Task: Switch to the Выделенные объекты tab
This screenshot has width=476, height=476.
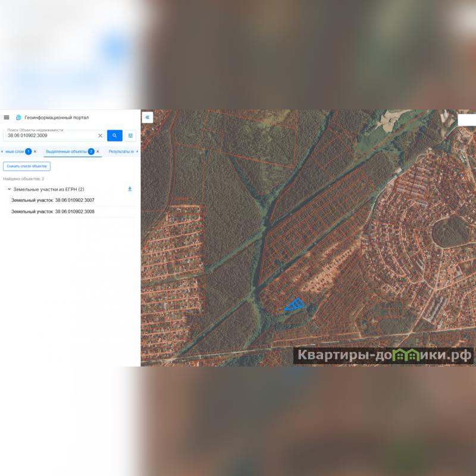Action: [66, 152]
